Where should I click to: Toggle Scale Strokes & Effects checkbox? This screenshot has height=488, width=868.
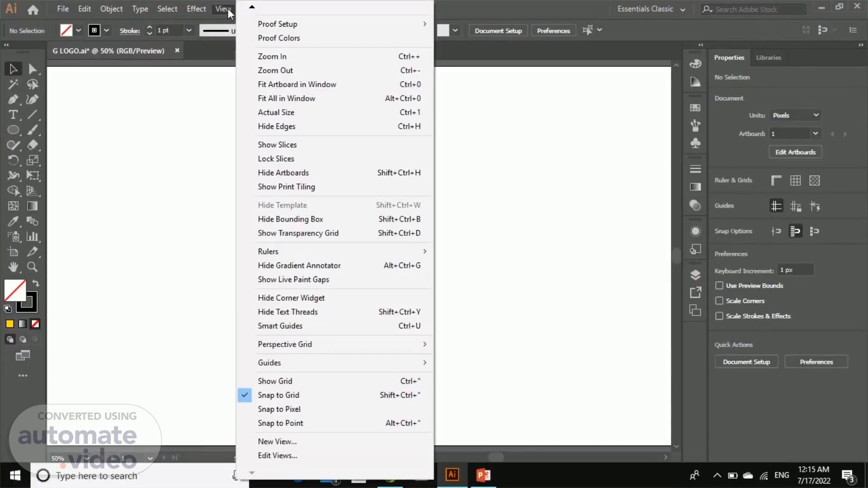(719, 316)
